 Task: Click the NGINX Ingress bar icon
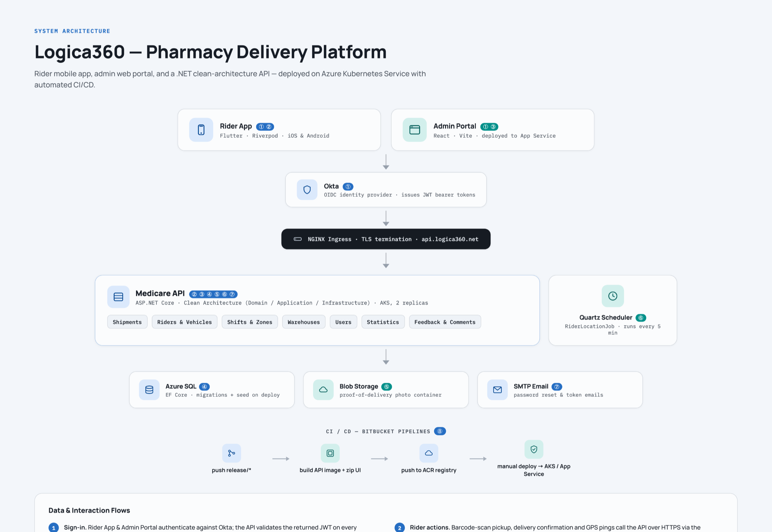click(x=298, y=239)
